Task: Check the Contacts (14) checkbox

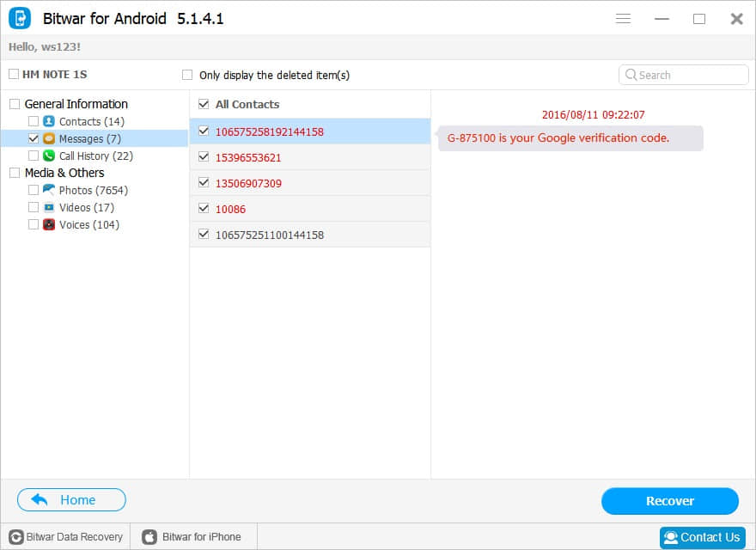Action: [x=34, y=121]
